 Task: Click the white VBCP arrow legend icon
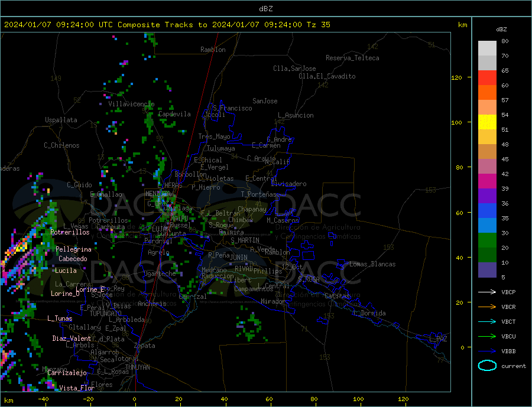click(x=487, y=292)
